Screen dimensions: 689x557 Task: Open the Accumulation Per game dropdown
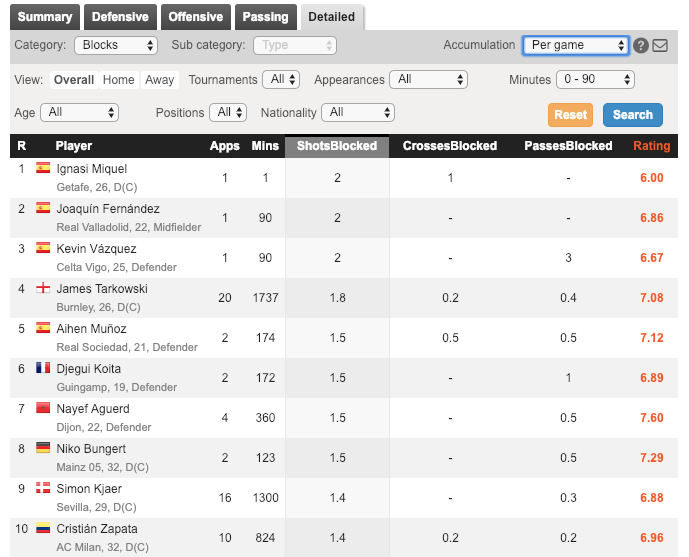[x=575, y=46]
